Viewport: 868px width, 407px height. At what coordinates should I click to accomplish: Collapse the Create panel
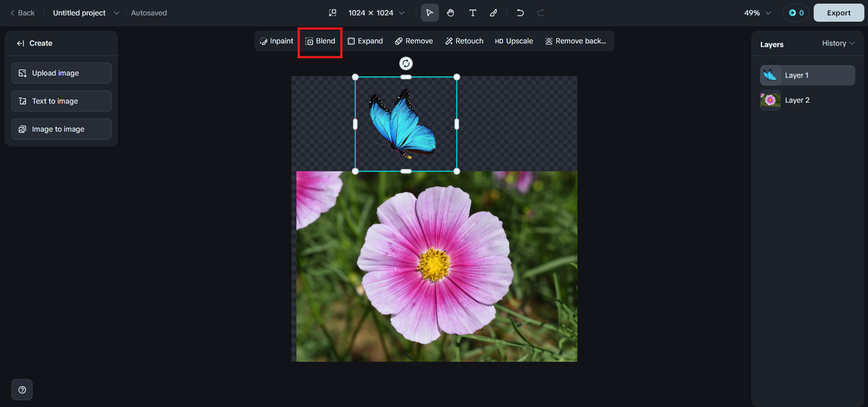[x=21, y=43]
